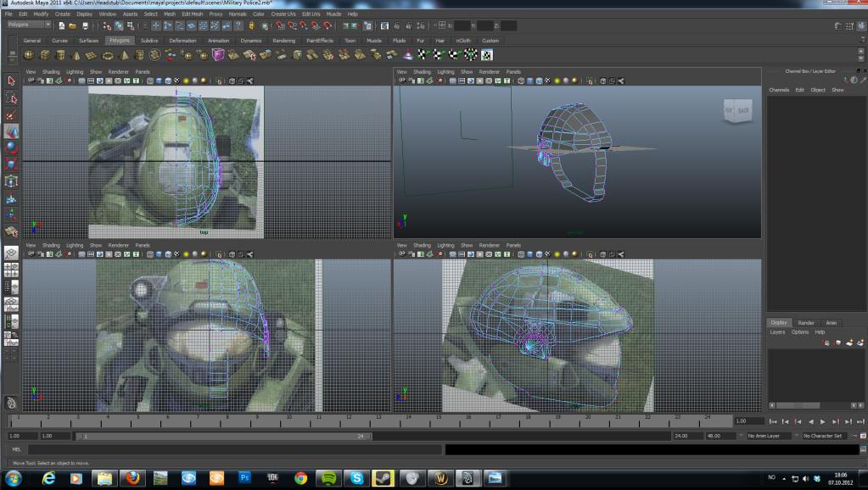Switch to the Rotate tool
Viewport: 868px width, 490px height.
[x=11, y=148]
